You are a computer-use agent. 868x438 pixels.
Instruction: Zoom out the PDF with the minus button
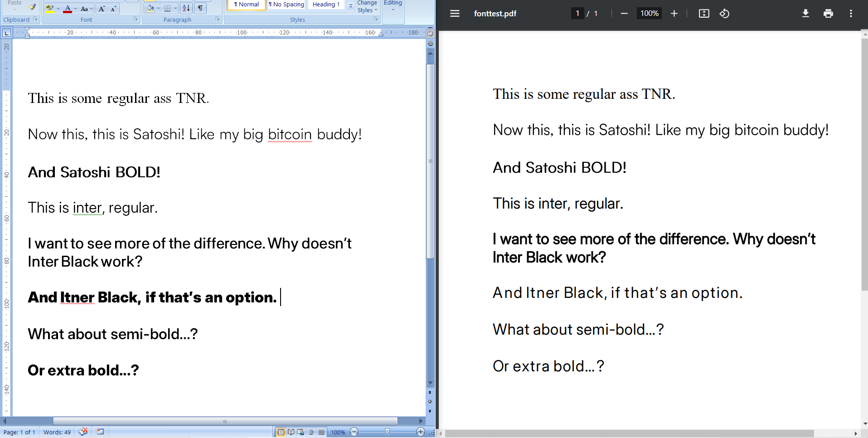(624, 14)
